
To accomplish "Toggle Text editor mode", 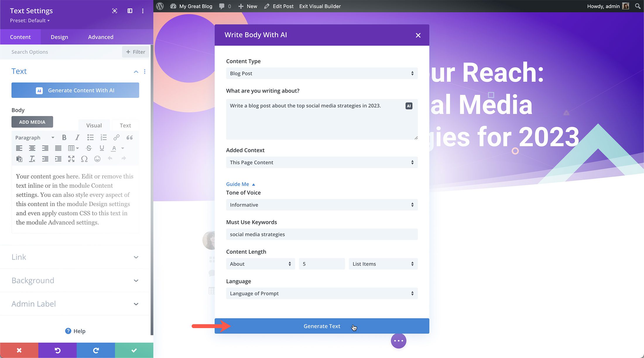I will pyautogui.click(x=125, y=125).
